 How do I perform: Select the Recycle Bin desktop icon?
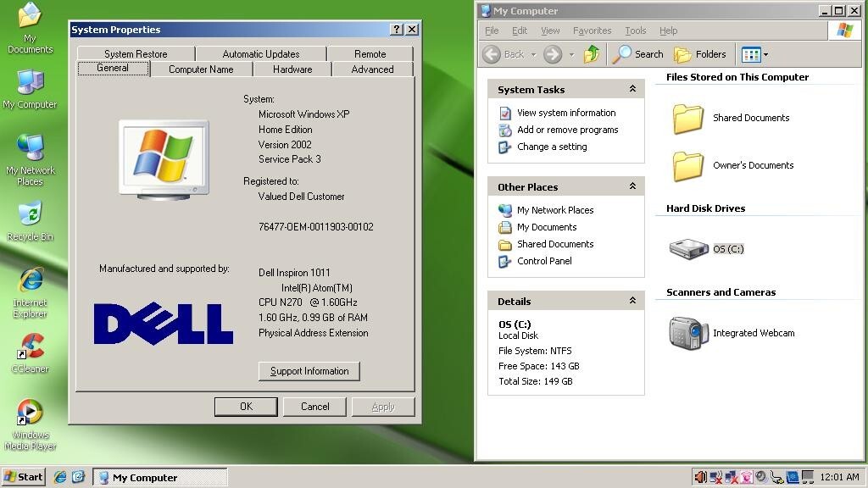30,221
